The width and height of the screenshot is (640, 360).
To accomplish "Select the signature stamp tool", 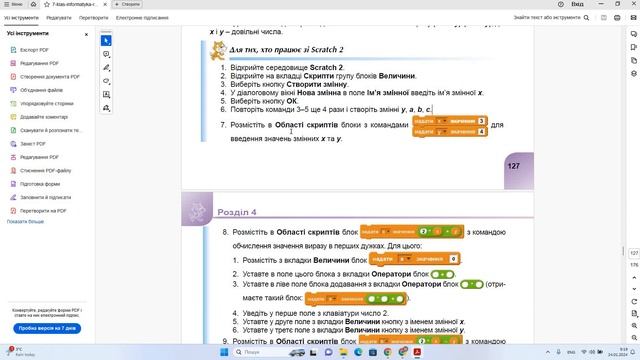I will click(x=106, y=108).
